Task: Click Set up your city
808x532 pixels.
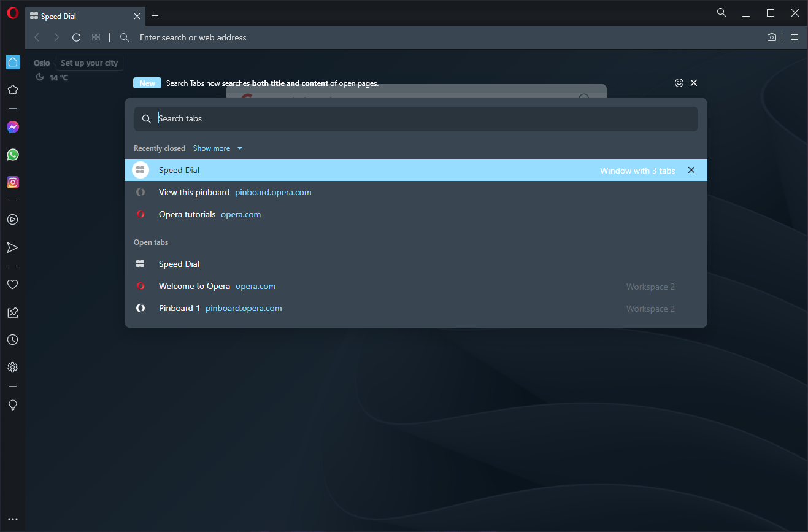Action: point(89,63)
